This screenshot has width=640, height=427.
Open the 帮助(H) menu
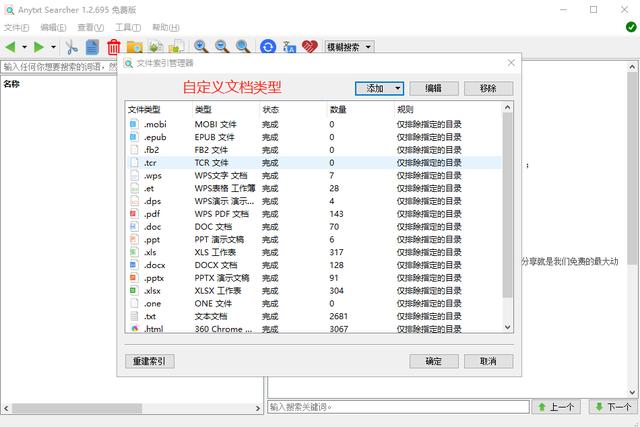(x=166, y=27)
